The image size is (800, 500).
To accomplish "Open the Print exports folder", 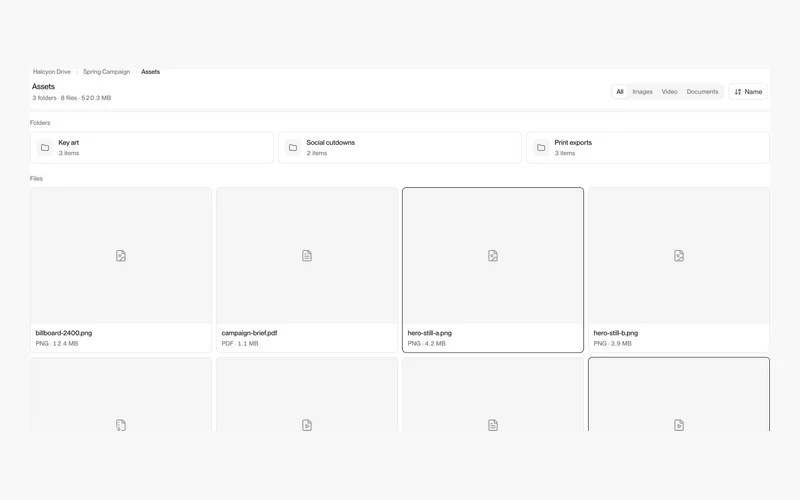I will pyautogui.click(x=648, y=147).
